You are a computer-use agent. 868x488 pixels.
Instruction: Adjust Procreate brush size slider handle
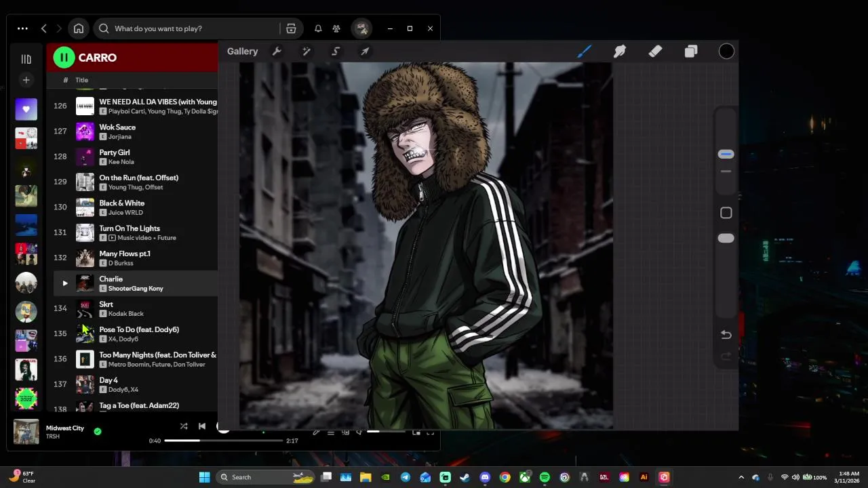[726, 155]
